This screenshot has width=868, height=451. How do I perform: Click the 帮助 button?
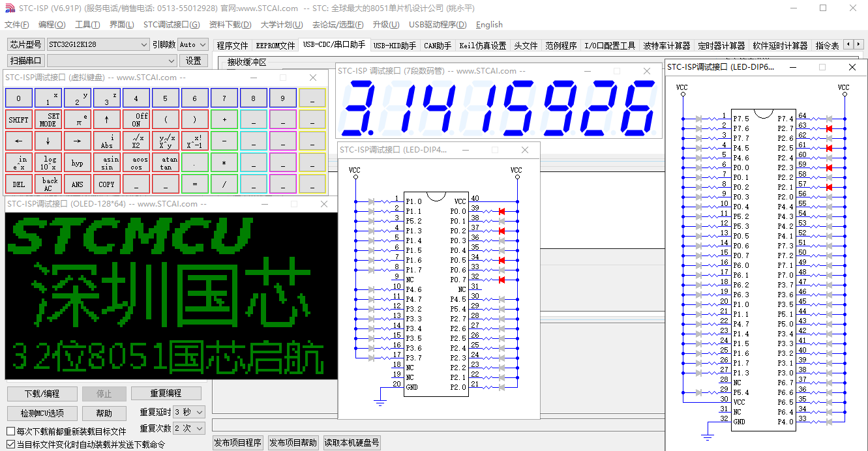[104, 413]
